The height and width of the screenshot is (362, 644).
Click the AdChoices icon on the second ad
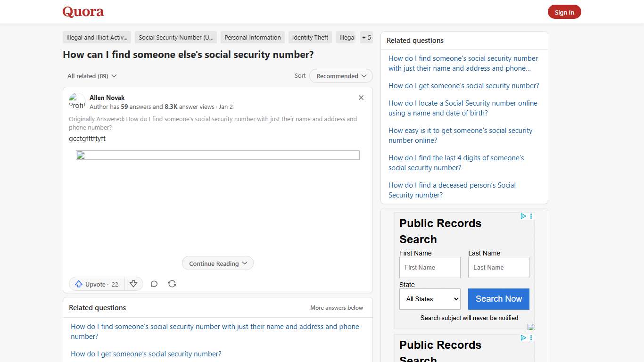click(523, 337)
